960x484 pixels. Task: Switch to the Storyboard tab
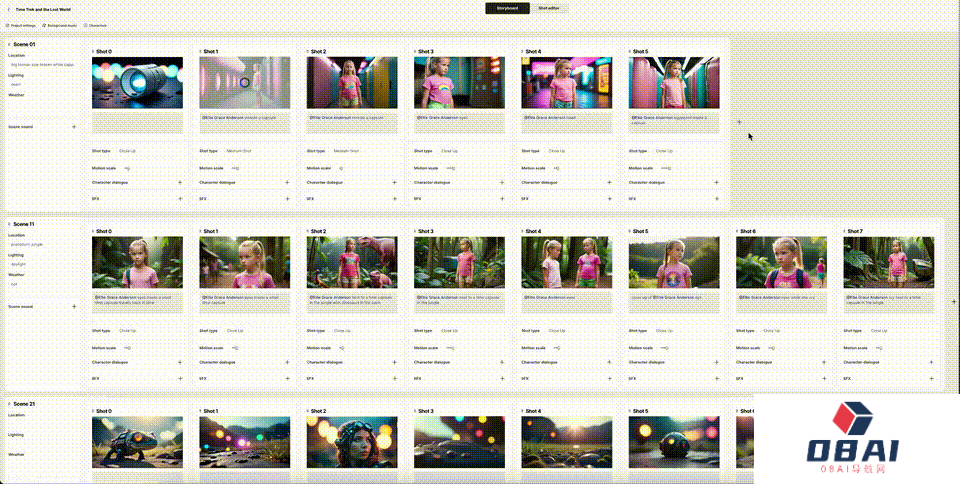click(x=507, y=8)
